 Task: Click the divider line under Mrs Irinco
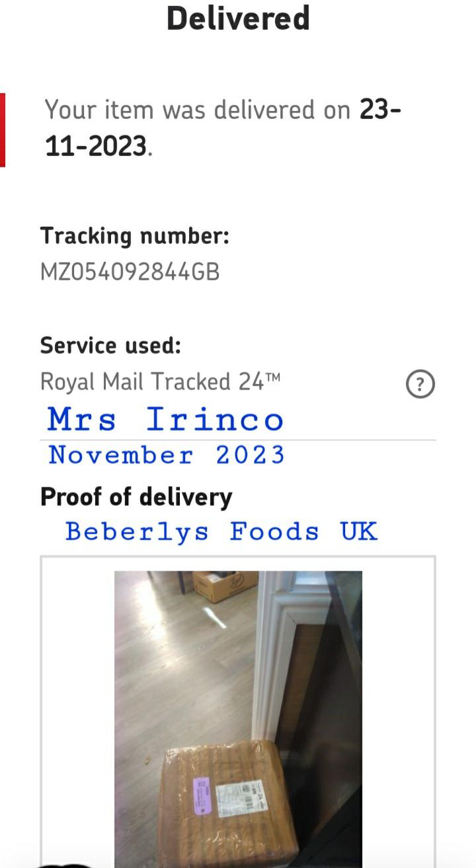pos(238,440)
